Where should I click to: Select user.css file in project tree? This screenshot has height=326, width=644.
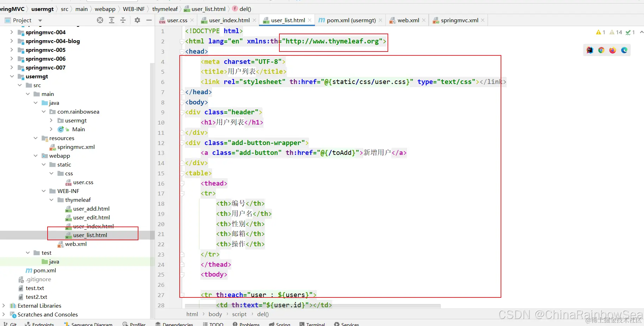83,182
